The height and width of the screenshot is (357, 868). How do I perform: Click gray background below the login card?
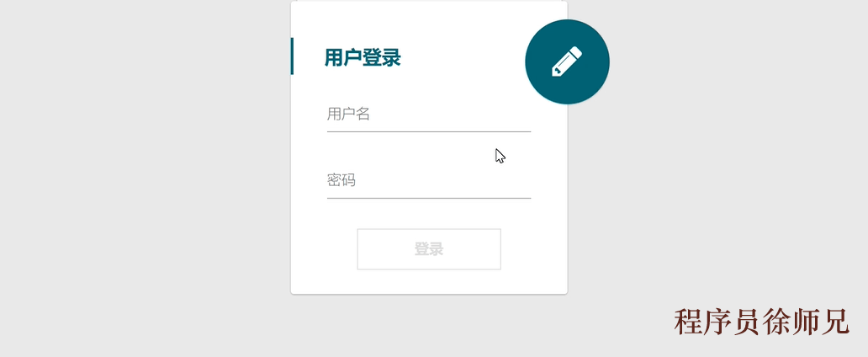coord(429,327)
